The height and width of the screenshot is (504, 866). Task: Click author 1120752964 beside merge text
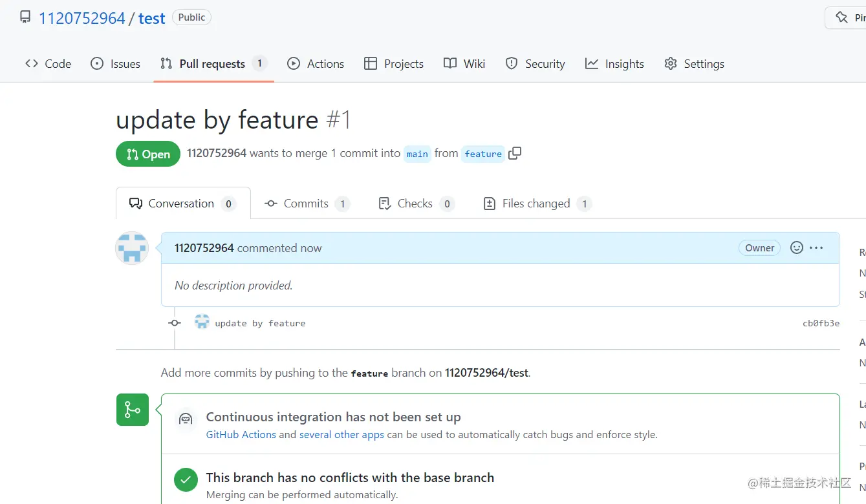pyautogui.click(x=217, y=153)
